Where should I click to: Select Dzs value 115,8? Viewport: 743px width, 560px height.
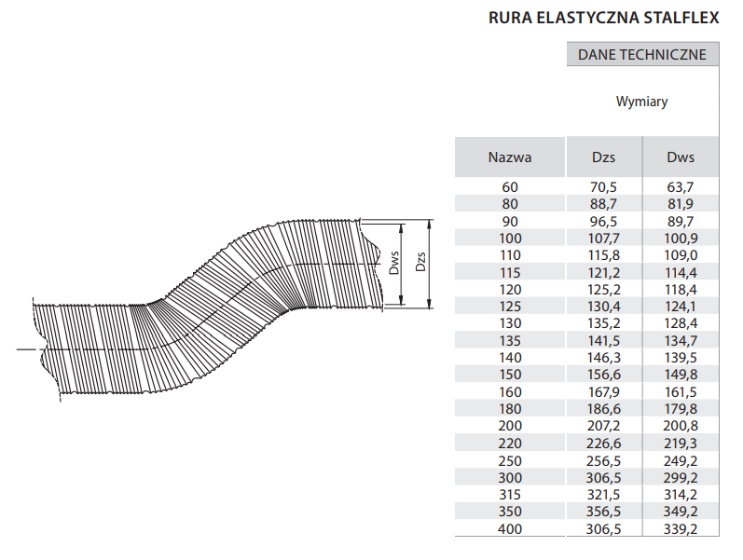point(604,255)
